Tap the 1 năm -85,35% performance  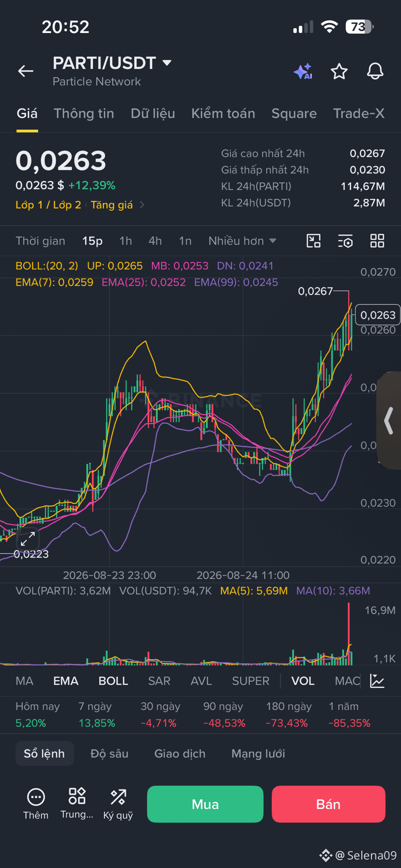(349, 714)
